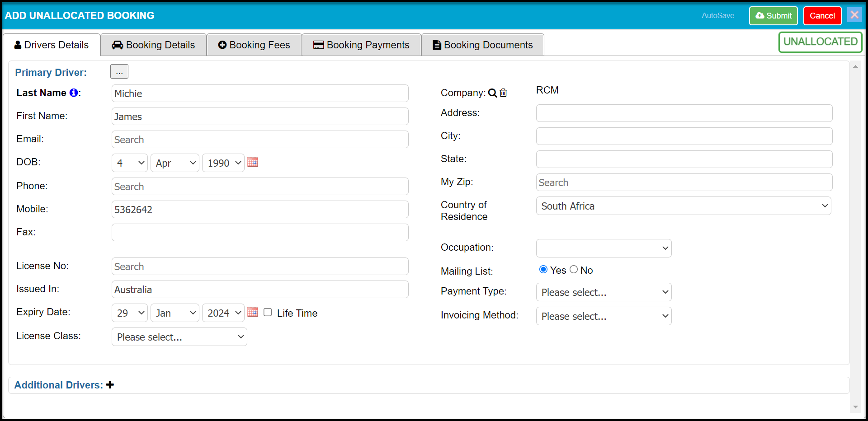This screenshot has width=868, height=421.
Task: Add an additional driver with plus icon
Action: coord(110,385)
